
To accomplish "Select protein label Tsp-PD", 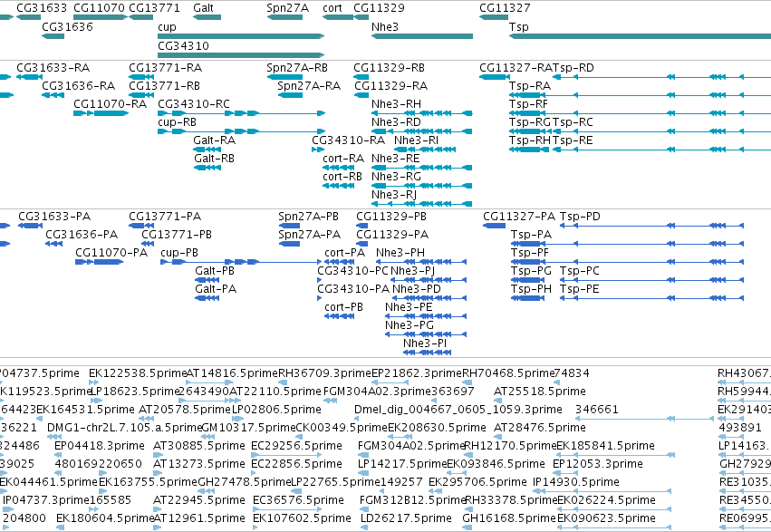I will point(580,217).
